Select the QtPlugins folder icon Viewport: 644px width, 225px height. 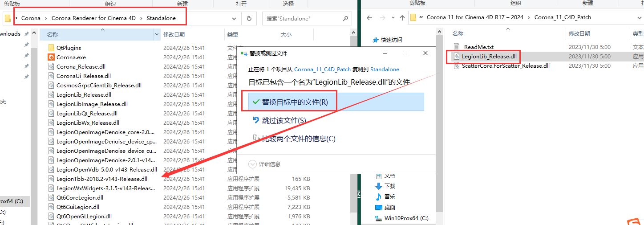[x=52, y=48]
